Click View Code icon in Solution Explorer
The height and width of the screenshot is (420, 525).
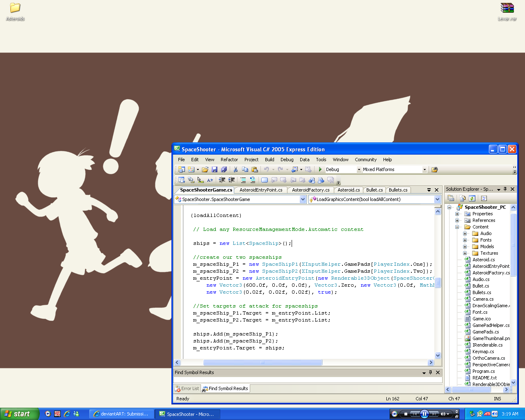click(x=484, y=199)
